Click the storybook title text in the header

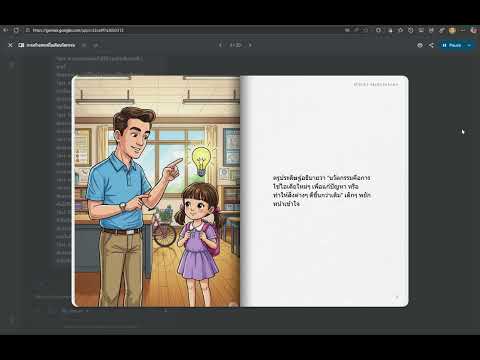(51, 45)
